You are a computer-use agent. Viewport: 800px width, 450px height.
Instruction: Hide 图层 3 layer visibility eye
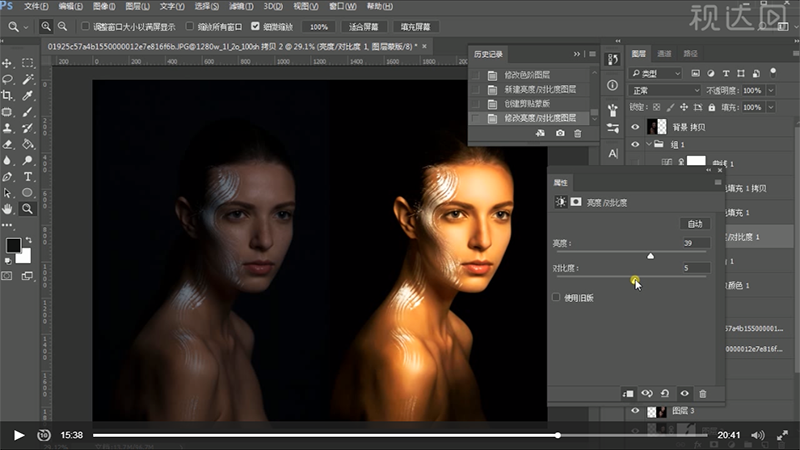(x=635, y=411)
